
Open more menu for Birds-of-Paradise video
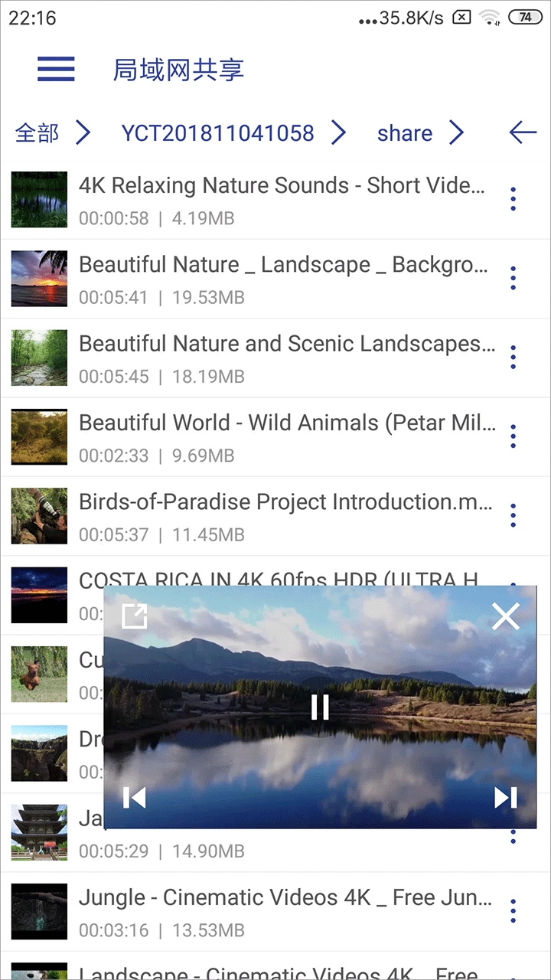pyautogui.click(x=513, y=515)
